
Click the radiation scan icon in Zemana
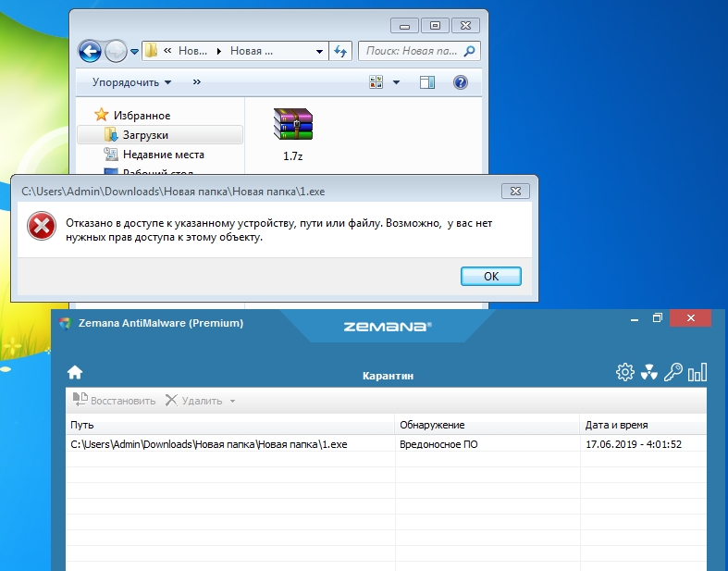pos(649,372)
